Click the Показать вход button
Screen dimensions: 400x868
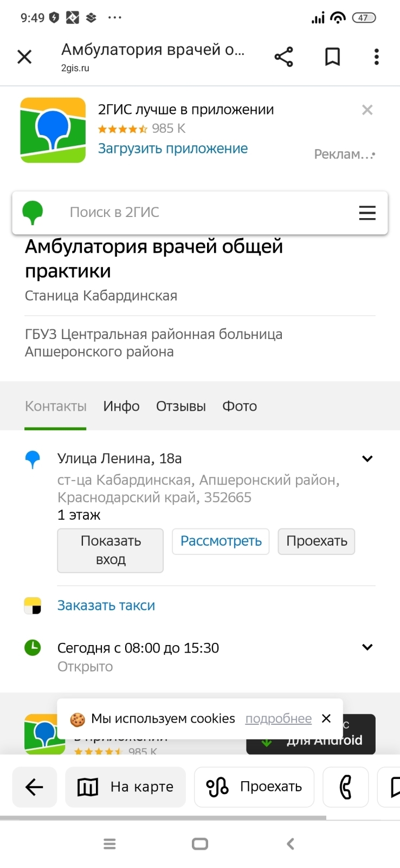111,551
